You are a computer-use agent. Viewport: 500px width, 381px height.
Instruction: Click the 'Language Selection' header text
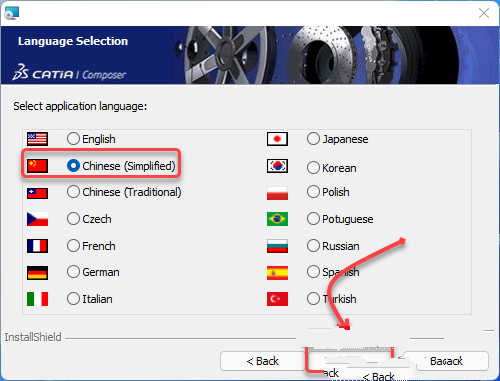pyautogui.click(x=73, y=41)
